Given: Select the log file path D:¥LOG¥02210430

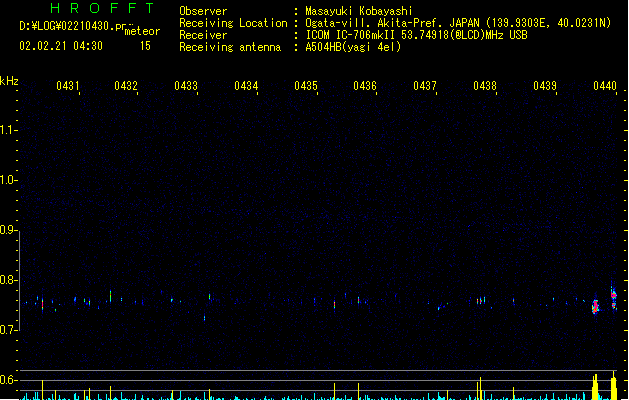Looking at the screenshot, I should [73, 26].
